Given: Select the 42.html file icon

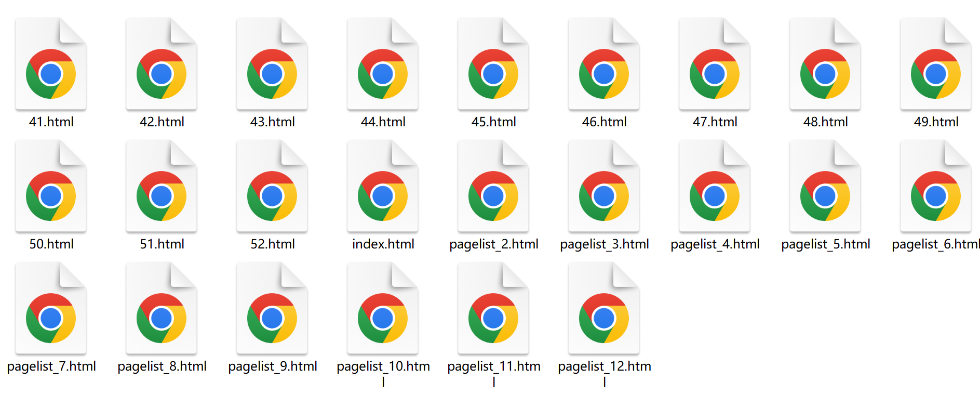Looking at the screenshot, I should pos(162,64).
